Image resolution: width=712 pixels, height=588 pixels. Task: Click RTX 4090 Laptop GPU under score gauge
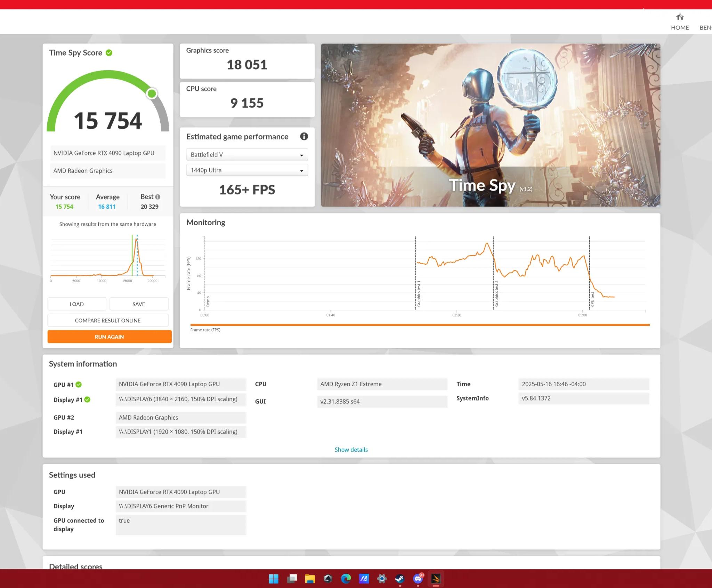coord(108,153)
